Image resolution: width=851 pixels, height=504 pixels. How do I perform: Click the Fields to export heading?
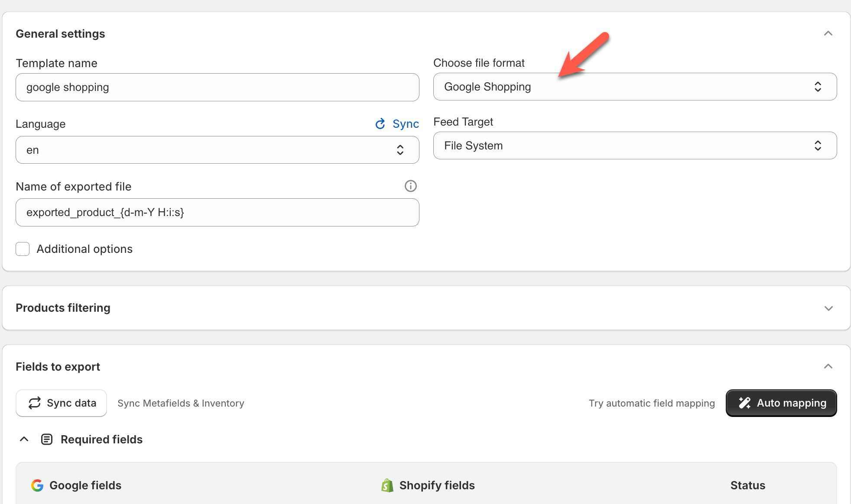point(58,367)
